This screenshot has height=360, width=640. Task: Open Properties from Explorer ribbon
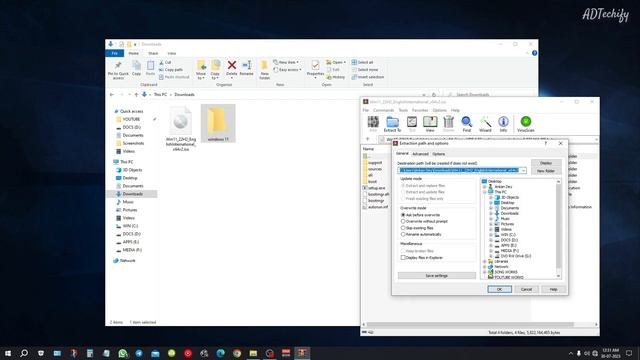(315, 69)
